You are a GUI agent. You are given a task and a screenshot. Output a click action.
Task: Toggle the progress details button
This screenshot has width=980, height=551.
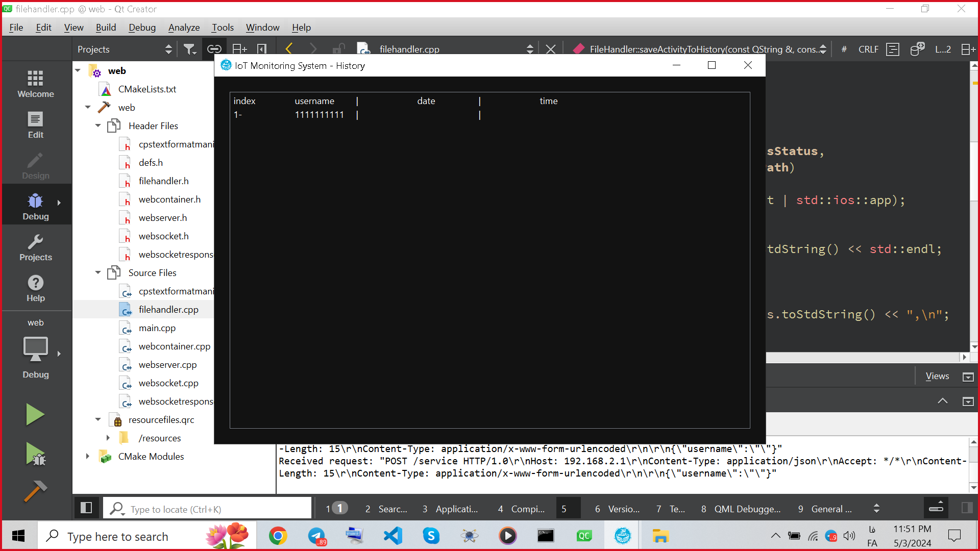(936, 508)
